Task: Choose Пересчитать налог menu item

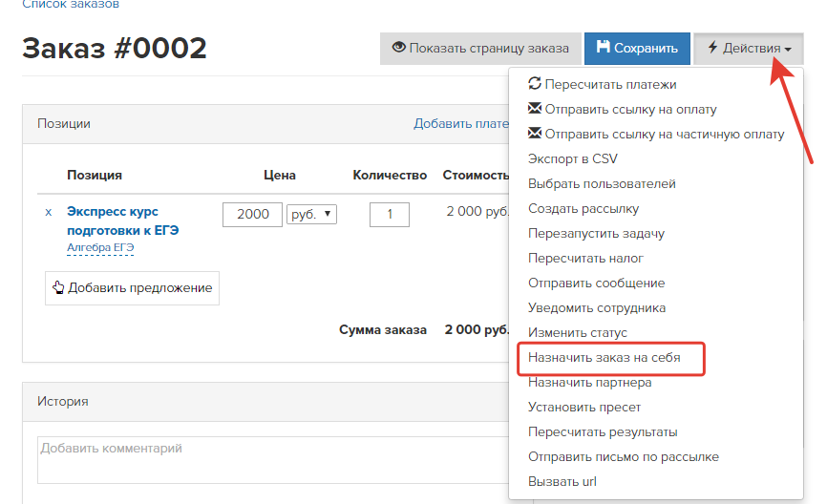Action: [585, 258]
